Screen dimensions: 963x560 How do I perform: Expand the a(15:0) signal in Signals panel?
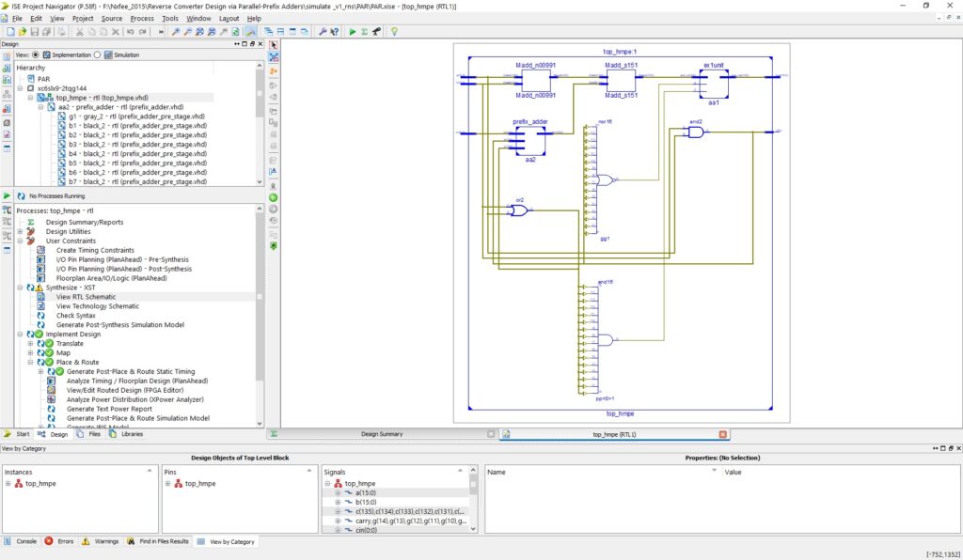(337, 492)
